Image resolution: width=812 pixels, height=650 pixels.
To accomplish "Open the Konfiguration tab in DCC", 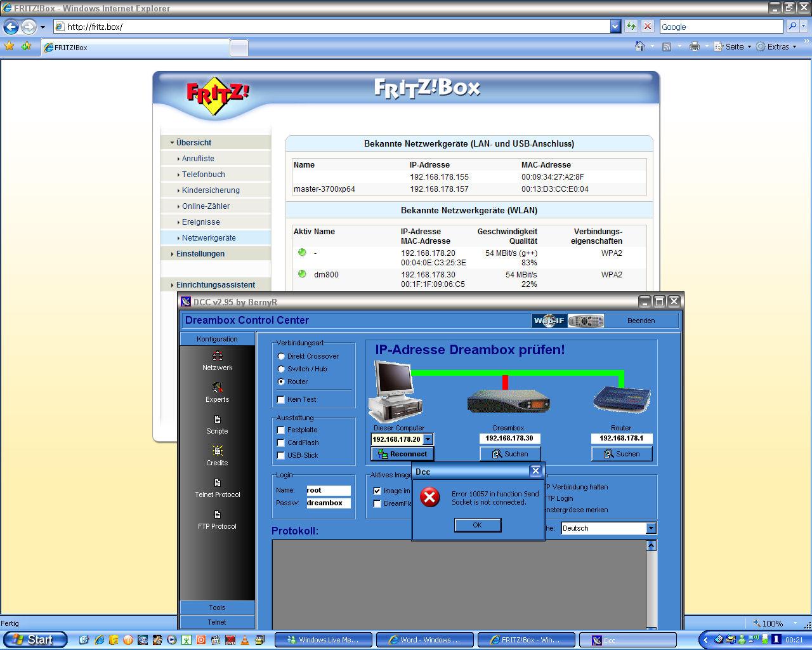I will pos(217,339).
